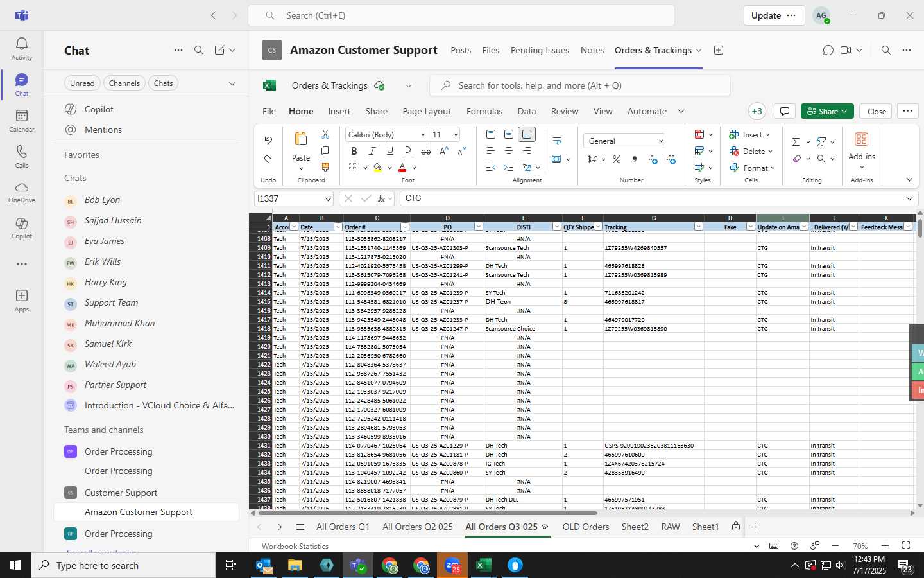Viewport: 924px width, 578px height.
Task: Click Workbook Statistics in status bar
Action: point(295,546)
